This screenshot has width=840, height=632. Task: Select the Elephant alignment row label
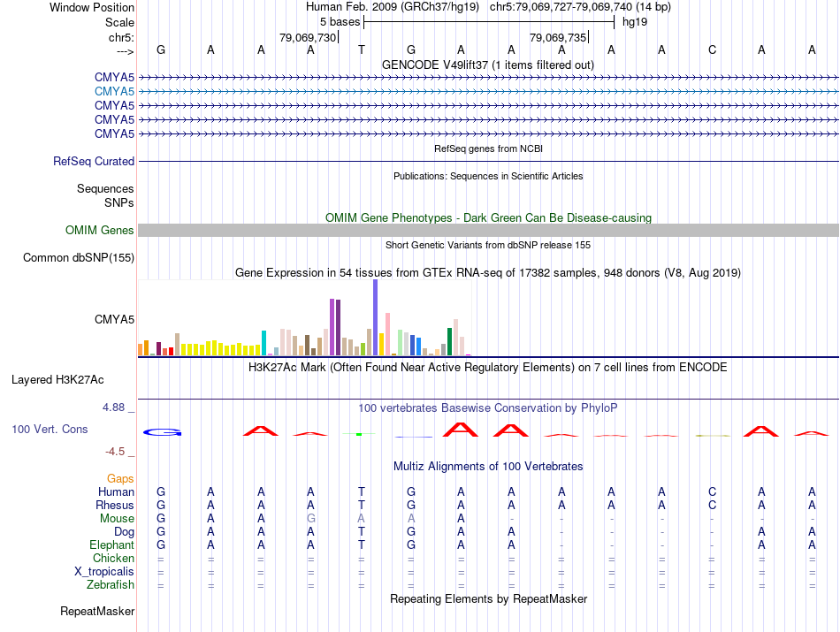coord(111,544)
